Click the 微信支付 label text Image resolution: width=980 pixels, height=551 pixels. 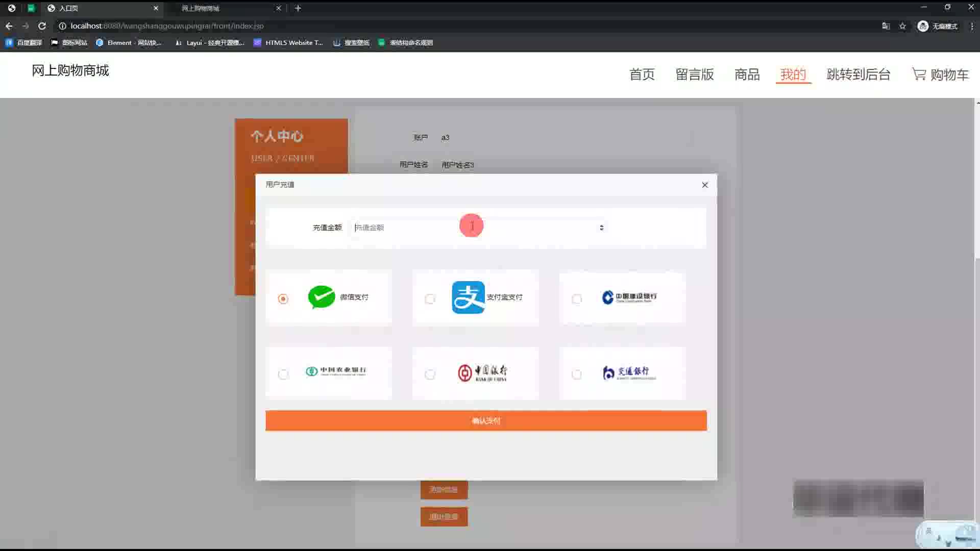pos(354,297)
